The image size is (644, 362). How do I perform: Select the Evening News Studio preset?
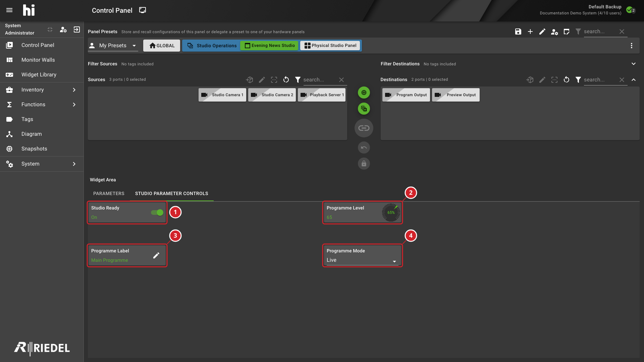pyautogui.click(x=270, y=46)
